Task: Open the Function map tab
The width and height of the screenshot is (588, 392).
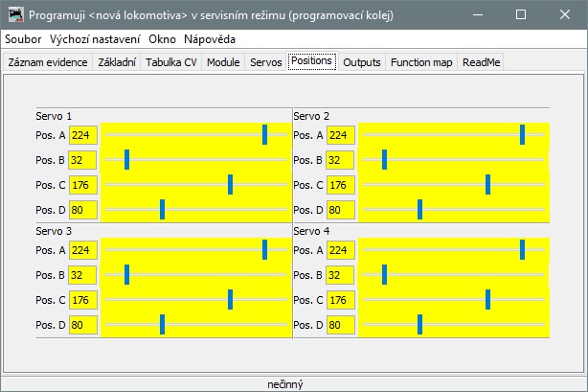Action: (421, 62)
